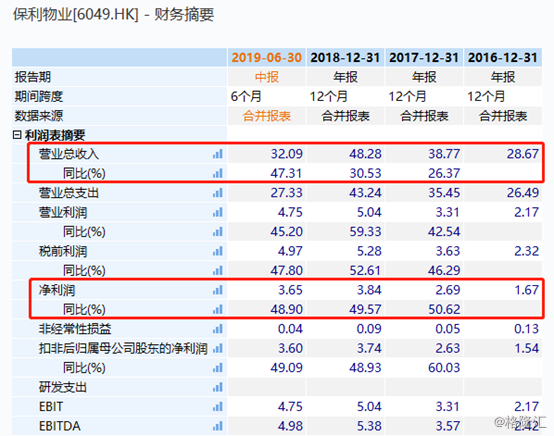Screen dimensions: 554x436
Task: Click the 扣非后归属母公司股东的净利润 label
Action: [123, 348]
